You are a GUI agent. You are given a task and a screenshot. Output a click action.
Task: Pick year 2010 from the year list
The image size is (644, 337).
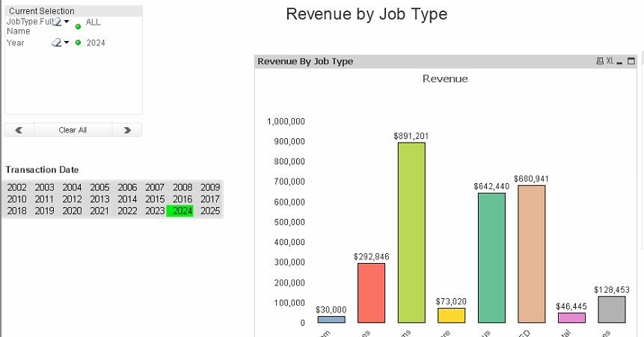(17, 199)
